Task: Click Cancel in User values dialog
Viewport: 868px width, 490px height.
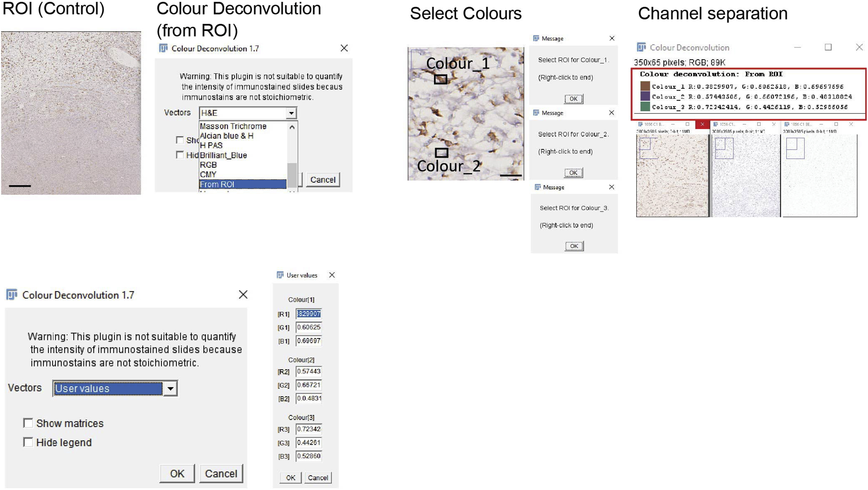Action: coord(318,477)
